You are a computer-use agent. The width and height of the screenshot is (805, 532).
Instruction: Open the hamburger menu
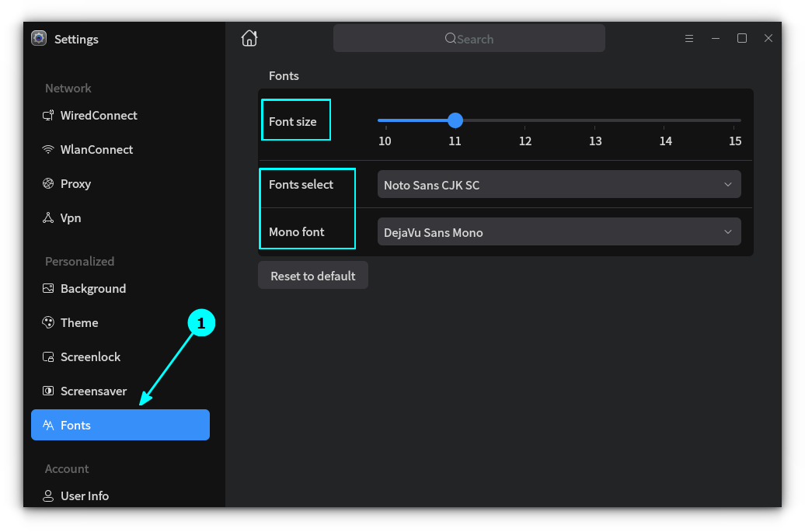[689, 37]
